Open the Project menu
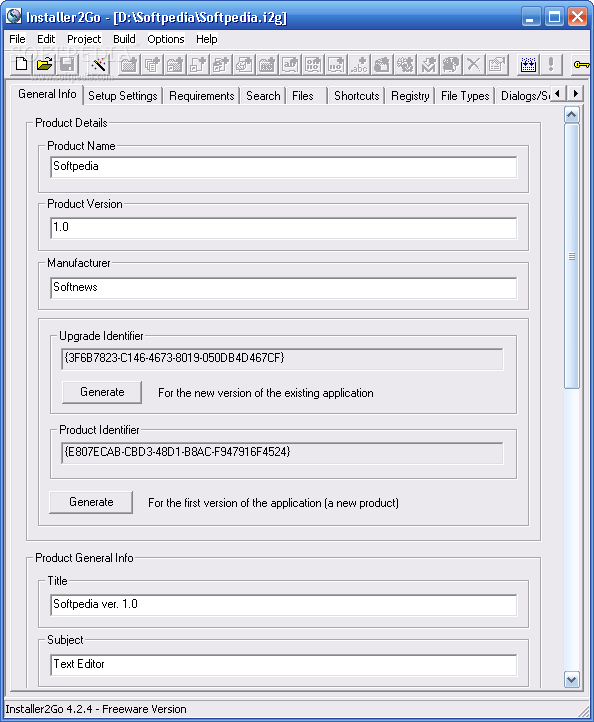Image resolution: width=594 pixels, height=722 pixels. click(x=84, y=39)
